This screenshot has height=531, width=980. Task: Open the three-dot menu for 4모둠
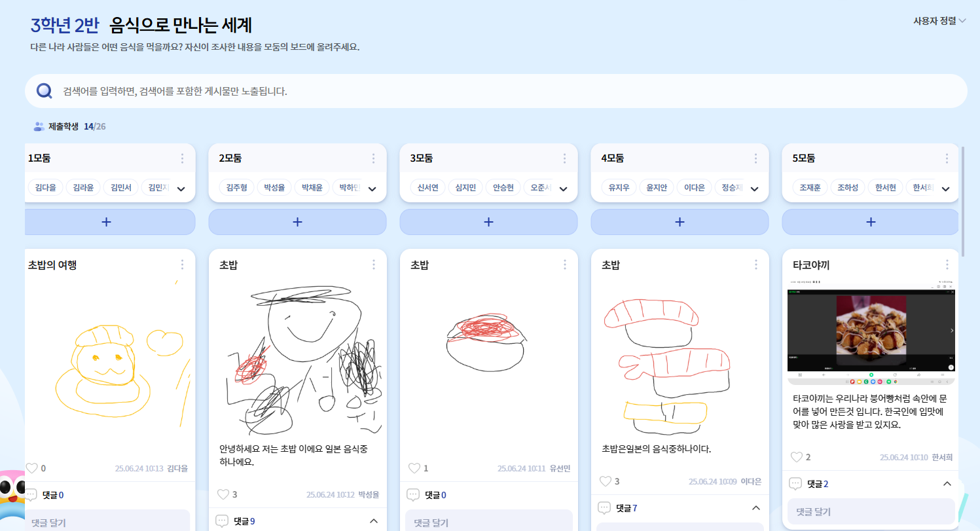point(755,158)
